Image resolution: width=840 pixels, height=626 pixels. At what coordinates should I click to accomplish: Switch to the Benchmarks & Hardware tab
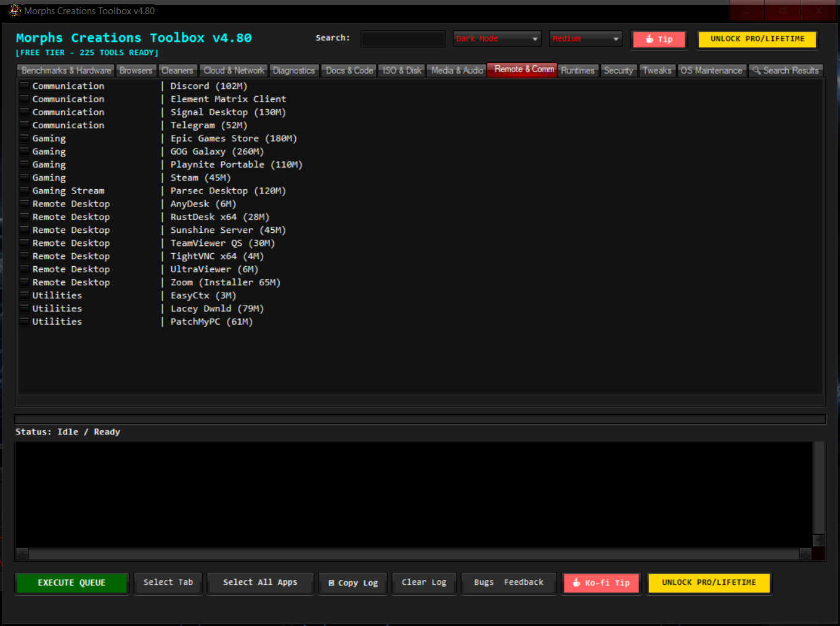point(67,71)
